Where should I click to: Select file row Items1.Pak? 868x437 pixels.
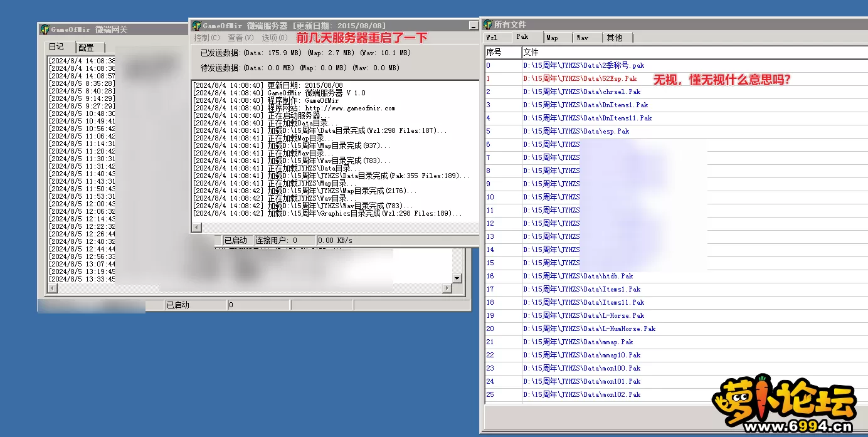coord(676,289)
